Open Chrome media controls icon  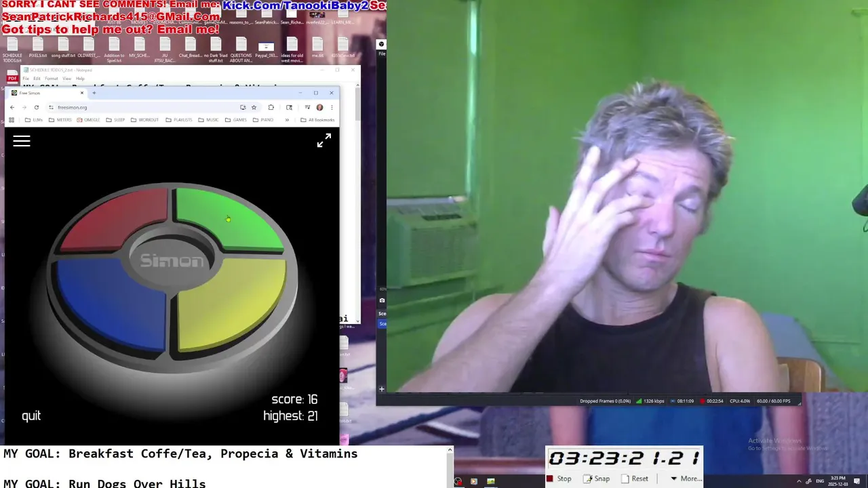point(307,107)
